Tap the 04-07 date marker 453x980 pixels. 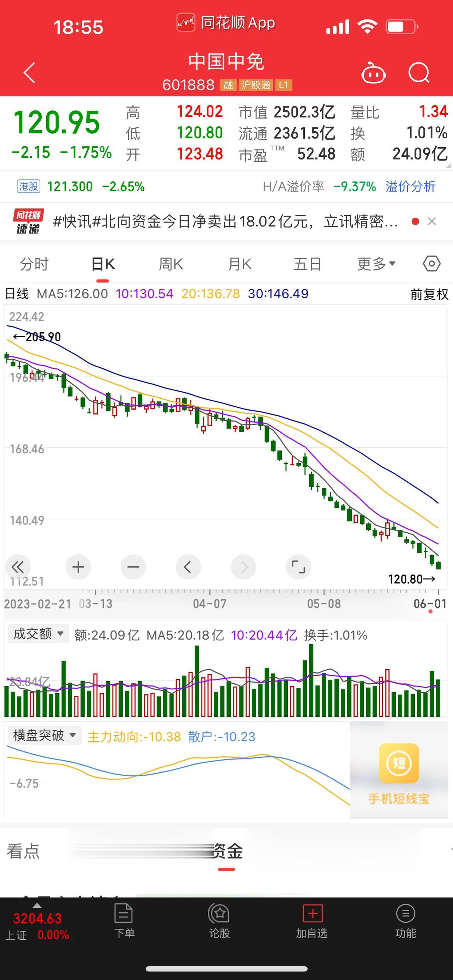(210, 603)
